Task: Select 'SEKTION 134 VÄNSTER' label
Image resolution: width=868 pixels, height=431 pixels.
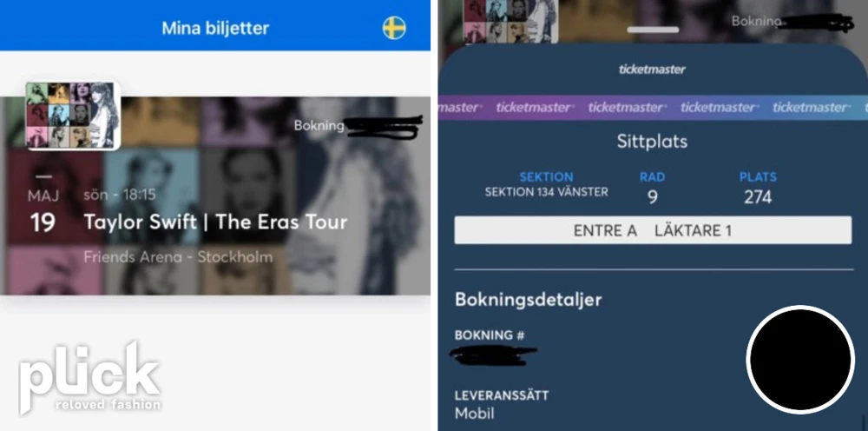Action: [x=546, y=192]
